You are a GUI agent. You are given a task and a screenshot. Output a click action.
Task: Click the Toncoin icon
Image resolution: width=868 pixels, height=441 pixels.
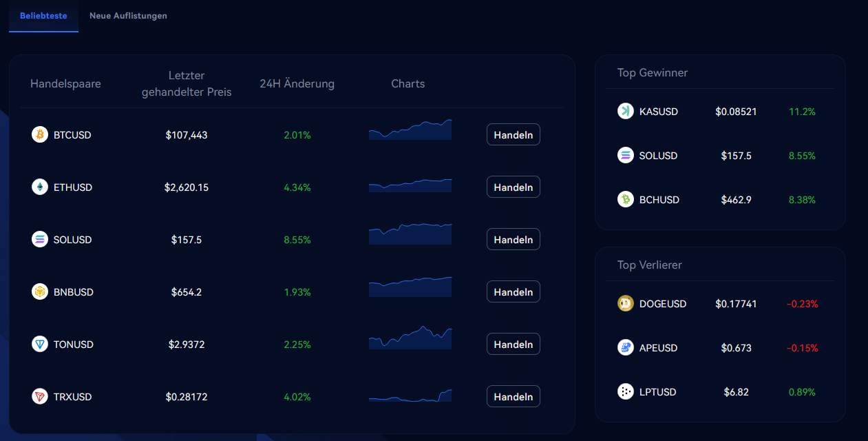pyautogui.click(x=40, y=344)
